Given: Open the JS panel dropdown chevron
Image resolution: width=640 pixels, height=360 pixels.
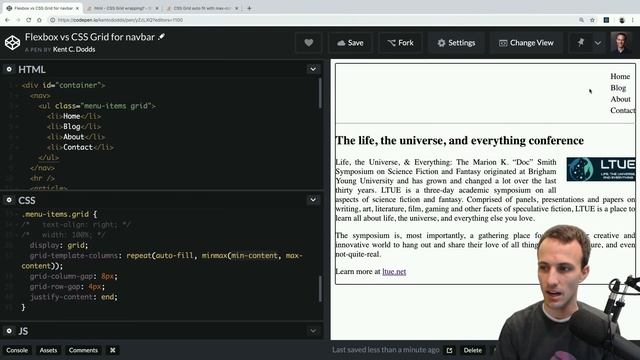Looking at the screenshot, I should coord(313,331).
